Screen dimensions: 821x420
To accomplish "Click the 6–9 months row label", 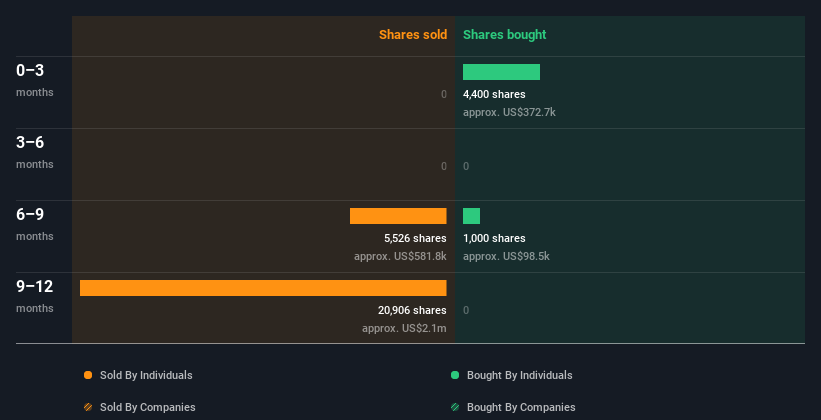I will click(x=35, y=224).
